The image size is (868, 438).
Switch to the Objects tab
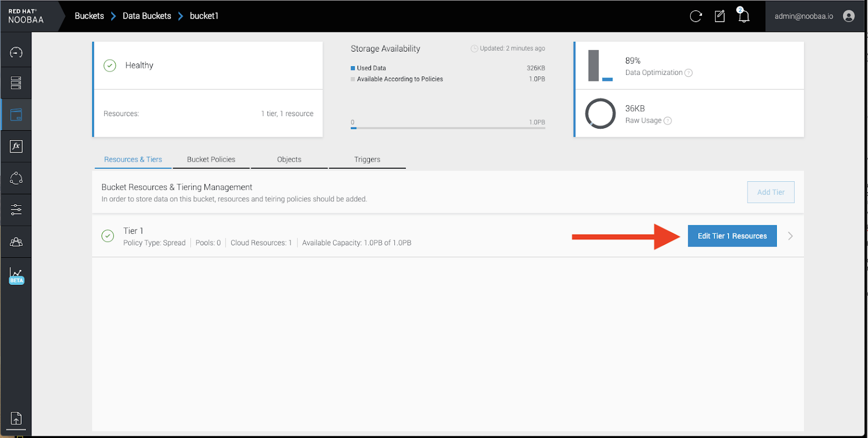[289, 160]
